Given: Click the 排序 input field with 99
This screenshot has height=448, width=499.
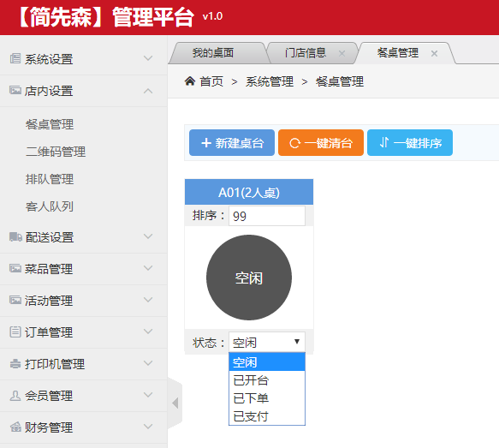Looking at the screenshot, I should click(267, 216).
